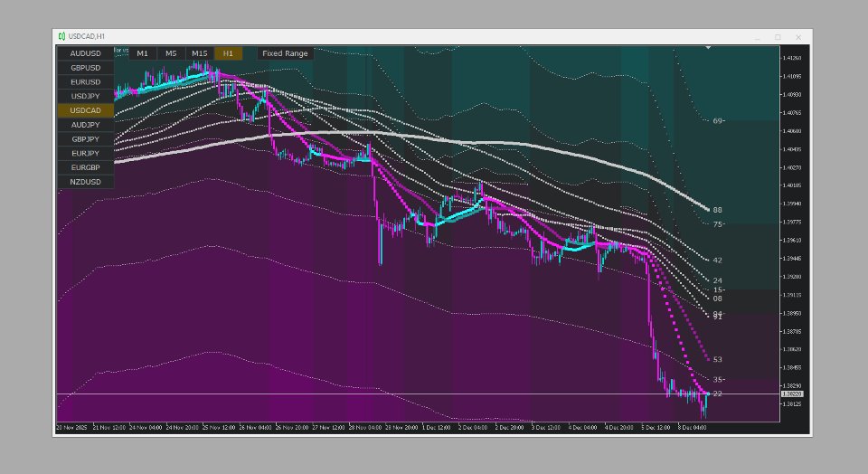This screenshot has width=868, height=474.
Task: Click the indicator level label 88
Action: point(717,210)
